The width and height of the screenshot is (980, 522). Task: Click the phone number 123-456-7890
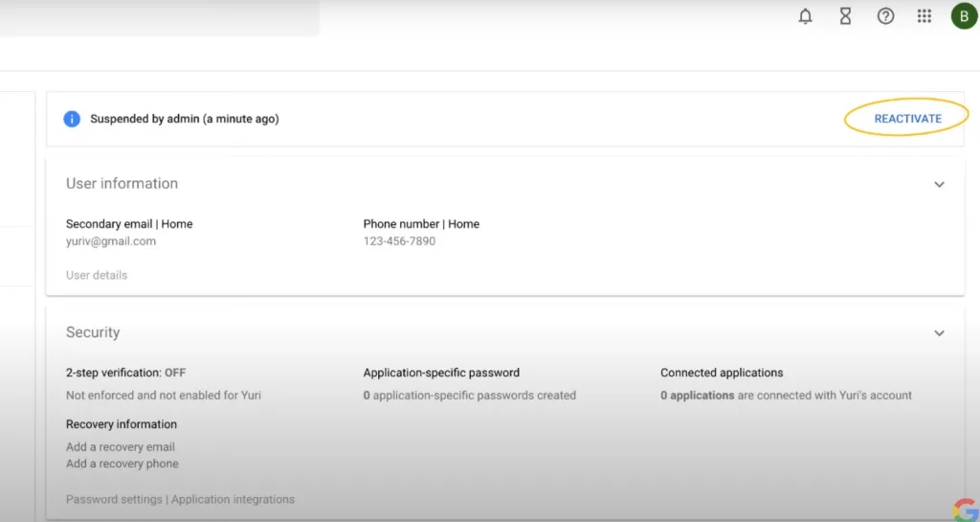399,241
